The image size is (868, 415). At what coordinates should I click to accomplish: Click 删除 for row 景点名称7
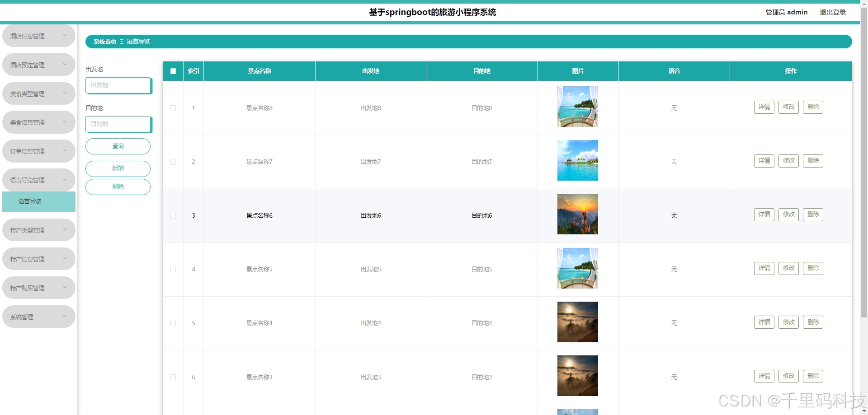click(813, 161)
